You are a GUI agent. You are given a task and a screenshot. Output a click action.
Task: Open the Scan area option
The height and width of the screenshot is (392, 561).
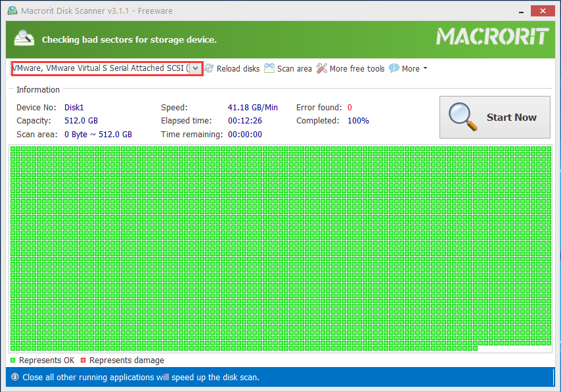pos(294,69)
